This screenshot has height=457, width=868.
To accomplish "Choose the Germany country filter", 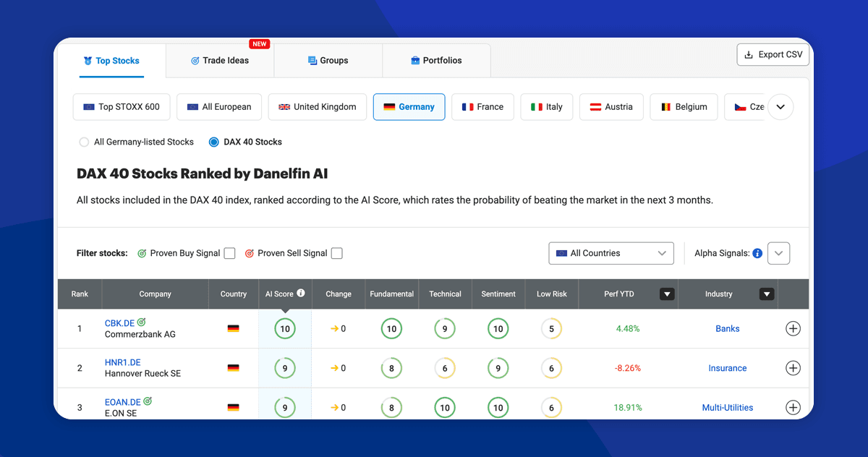I will [x=409, y=107].
